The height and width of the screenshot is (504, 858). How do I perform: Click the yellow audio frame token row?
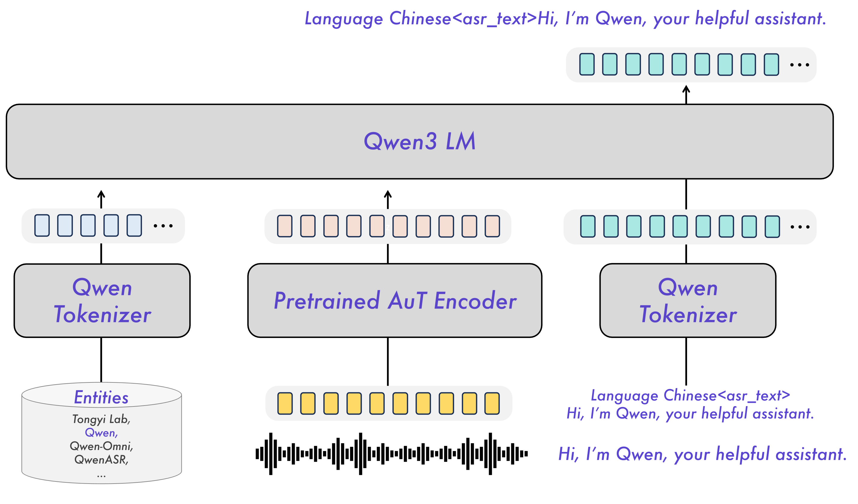(x=389, y=404)
